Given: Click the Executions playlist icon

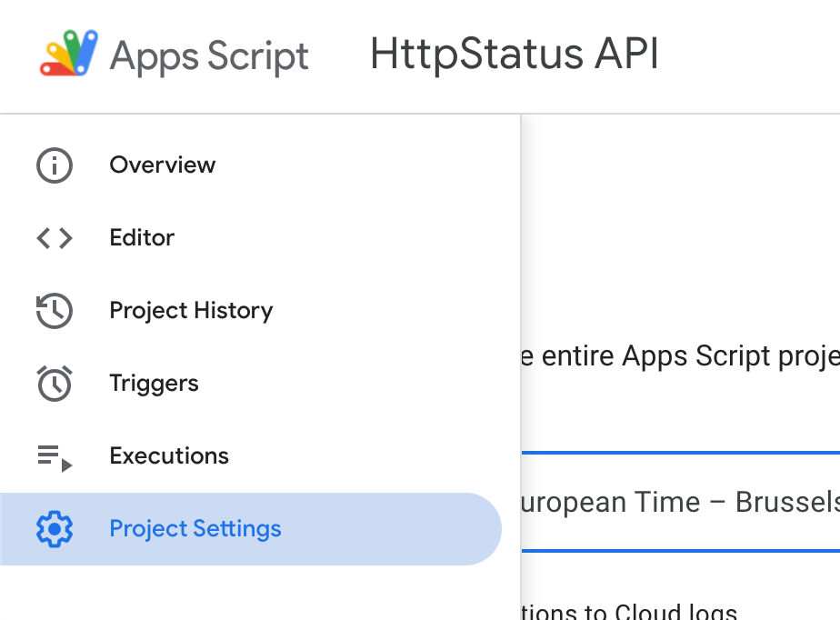Looking at the screenshot, I should 55,457.
